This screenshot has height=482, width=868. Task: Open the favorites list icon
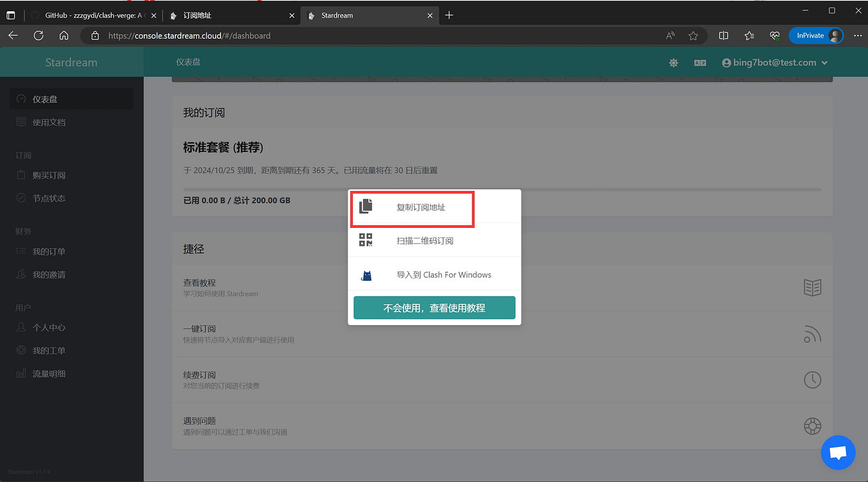[x=749, y=36]
